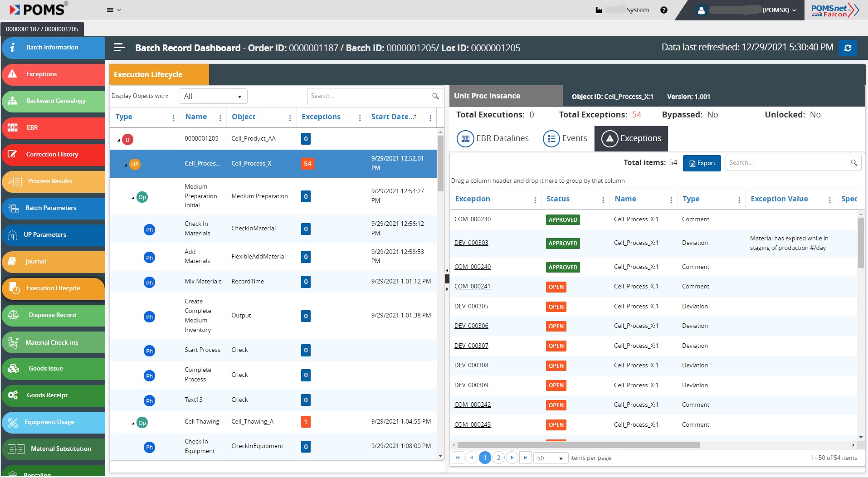
Task: Click the search magnifier in exceptions panel
Action: tap(853, 163)
